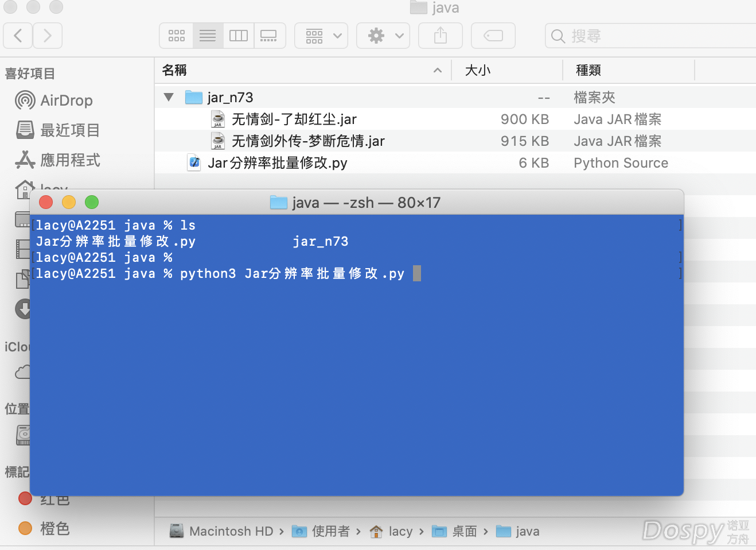Image resolution: width=756 pixels, height=550 pixels.
Task: Click the Terminal line 'lacy@A2251 java % ls'
Action: pyautogui.click(x=116, y=225)
